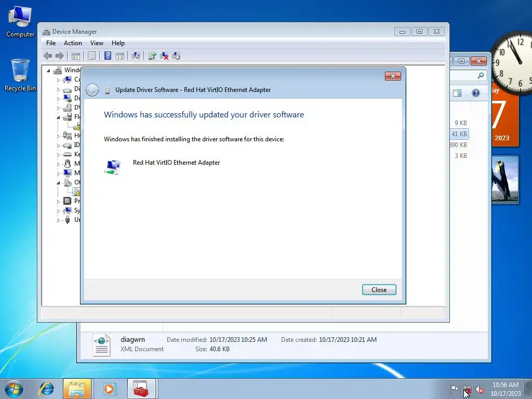Launch Internet Explorer from the taskbar

(x=46, y=389)
